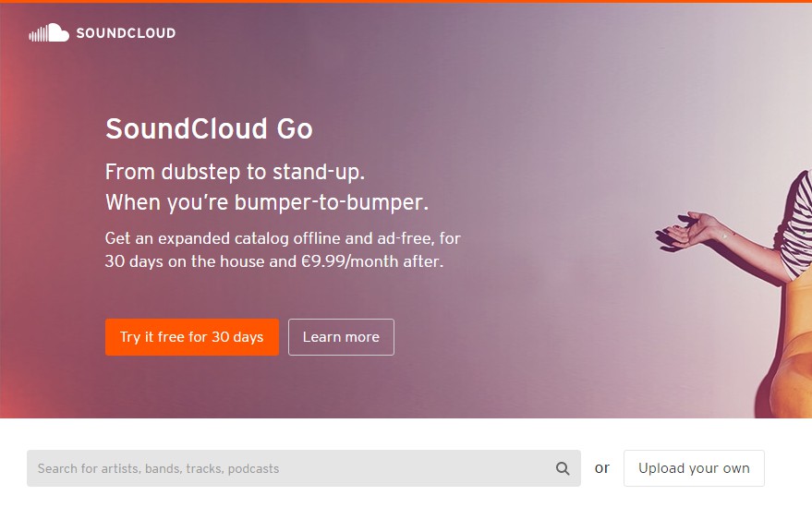The width and height of the screenshot is (812, 508).
Task: Focus the search for artists, bands, tracks field
Action: (x=304, y=468)
